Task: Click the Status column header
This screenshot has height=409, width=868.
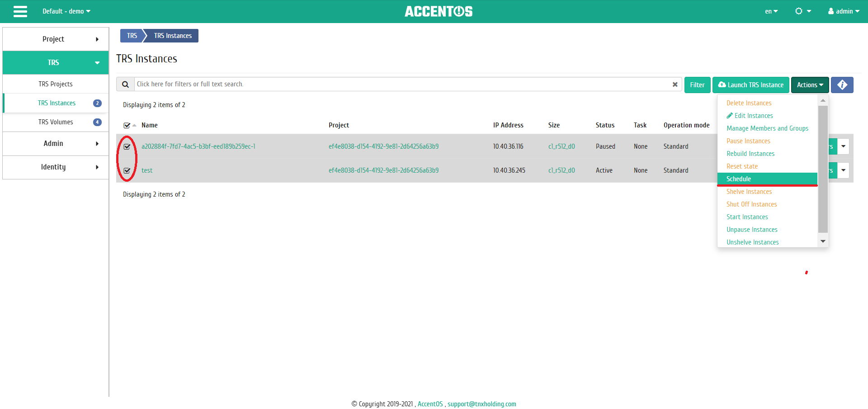Action: (x=605, y=125)
